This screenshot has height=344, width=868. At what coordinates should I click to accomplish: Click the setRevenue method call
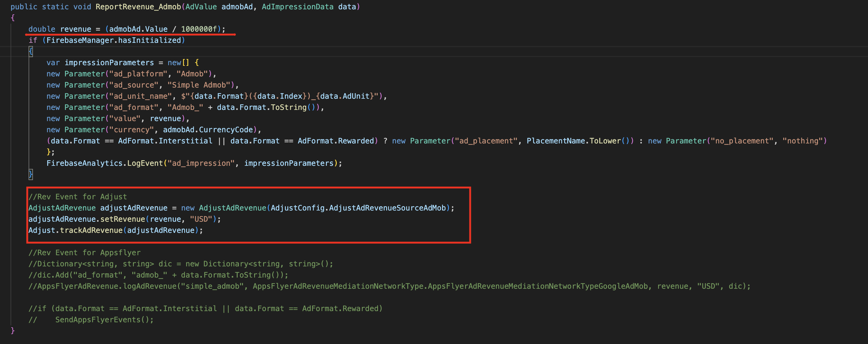point(122,219)
